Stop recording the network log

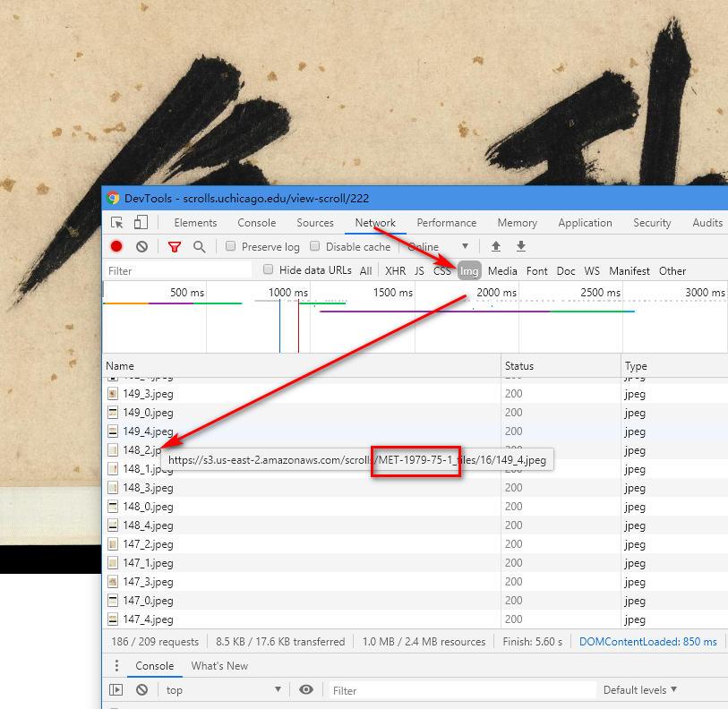(116, 246)
